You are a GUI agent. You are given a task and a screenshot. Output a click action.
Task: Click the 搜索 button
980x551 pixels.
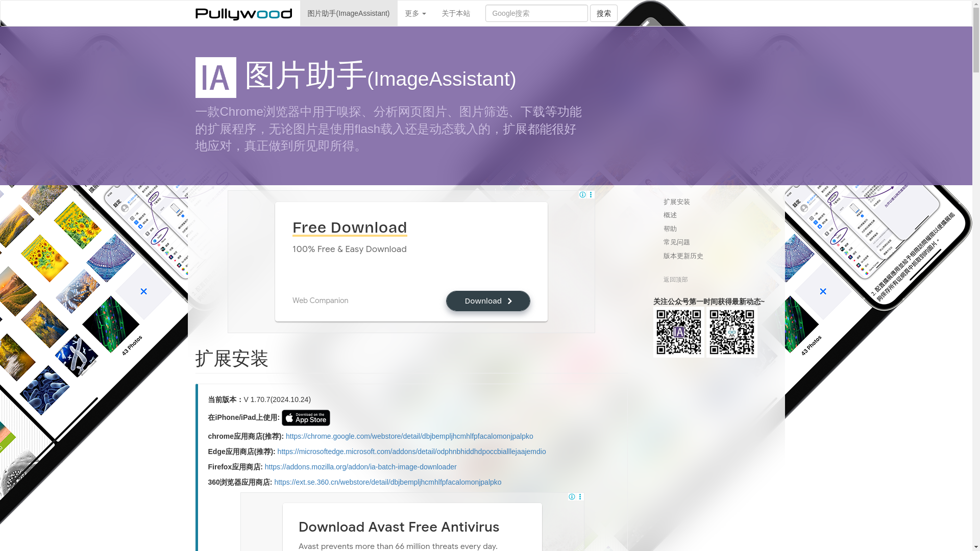604,13
